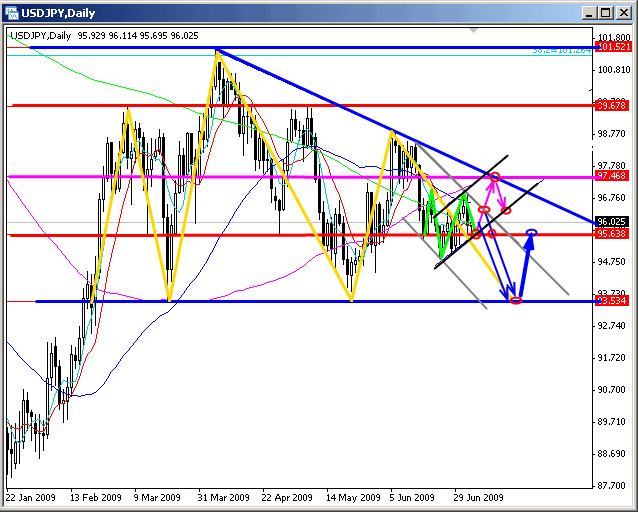Select the 93.534 support price label
The image size is (638, 512).
[x=612, y=301]
